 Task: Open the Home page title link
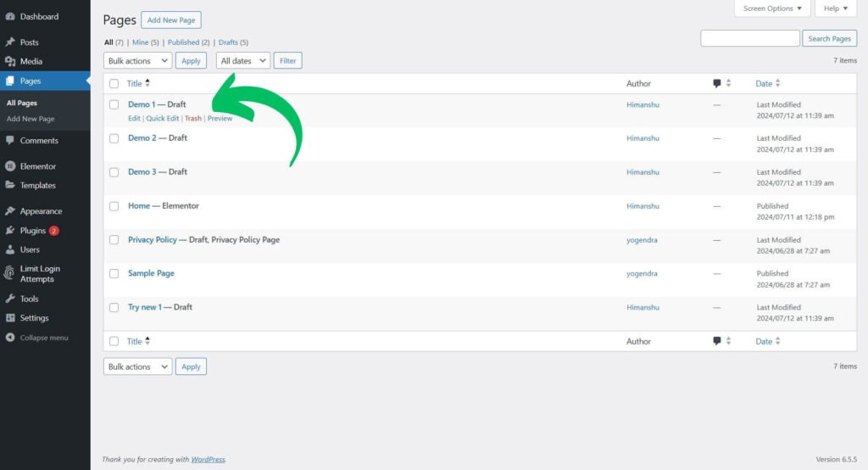click(139, 205)
